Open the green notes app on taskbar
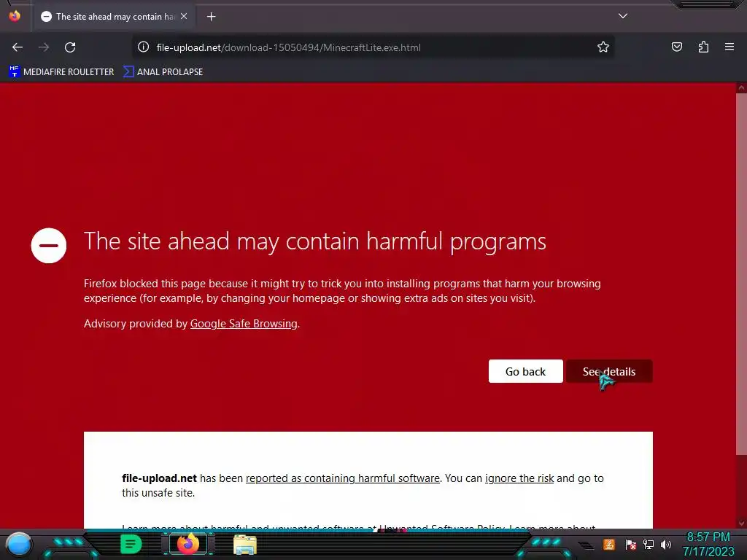This screenshot has height=560, width=747. [x=131, y=544]
